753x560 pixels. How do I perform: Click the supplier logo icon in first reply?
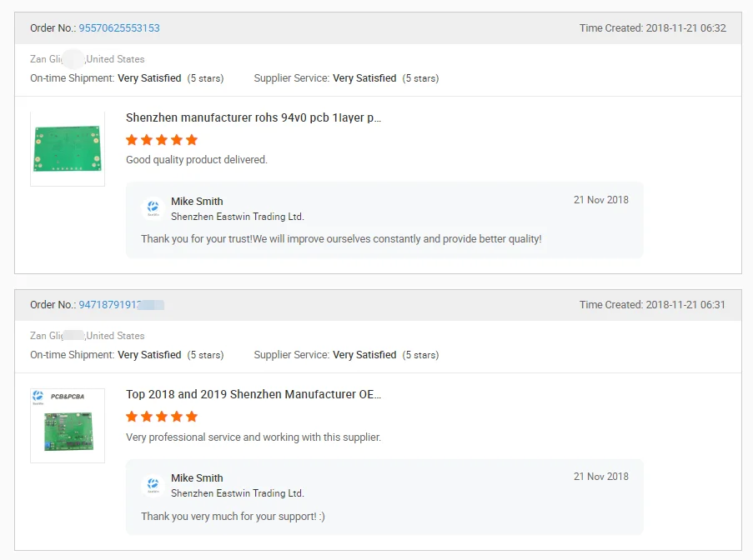click(x=153, y=208)
